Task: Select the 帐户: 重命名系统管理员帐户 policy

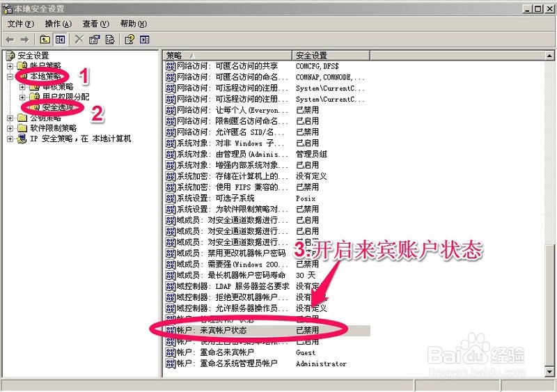Action: click(x=227, y=363)
